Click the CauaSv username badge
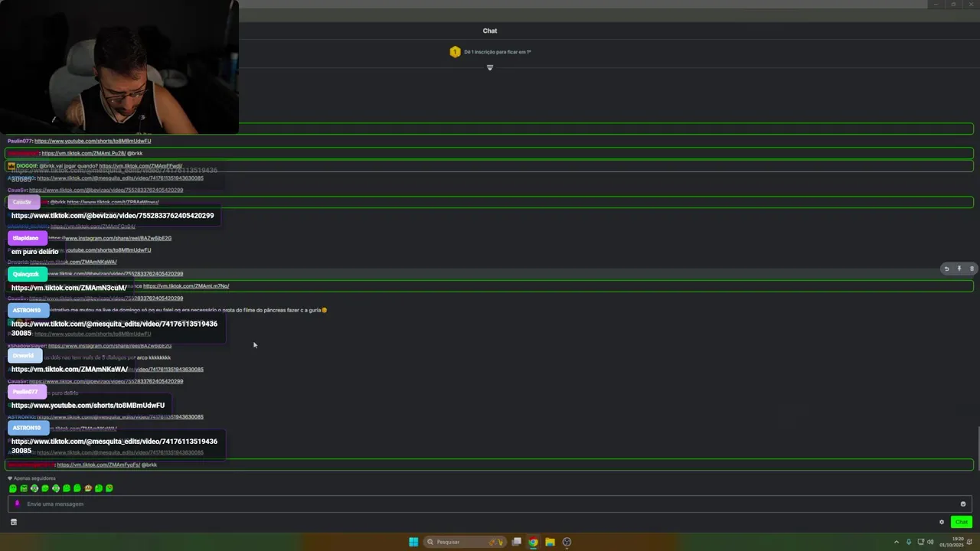This screenshot has height=551, width=980. (23, 202)
